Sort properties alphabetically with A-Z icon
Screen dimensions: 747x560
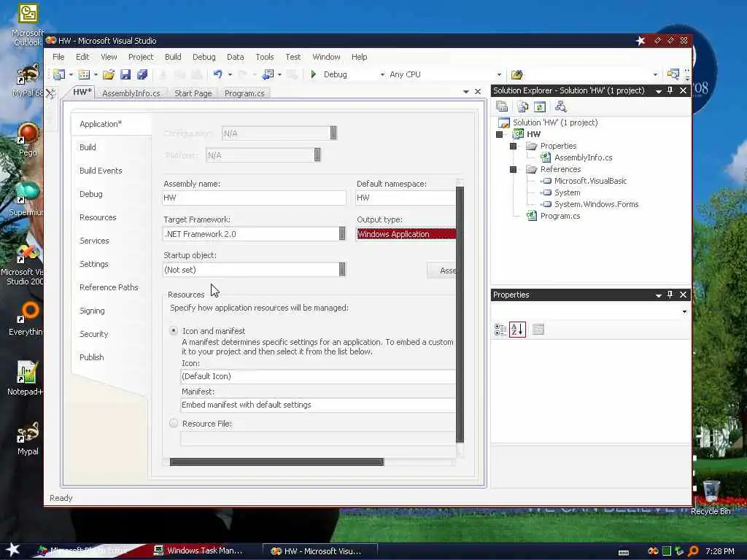pyautogui.click(x=518, y=330)
